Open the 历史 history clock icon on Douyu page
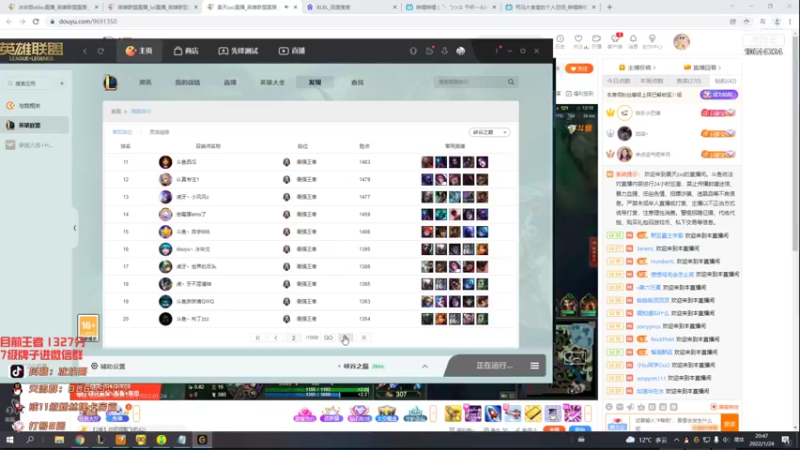 560,41
